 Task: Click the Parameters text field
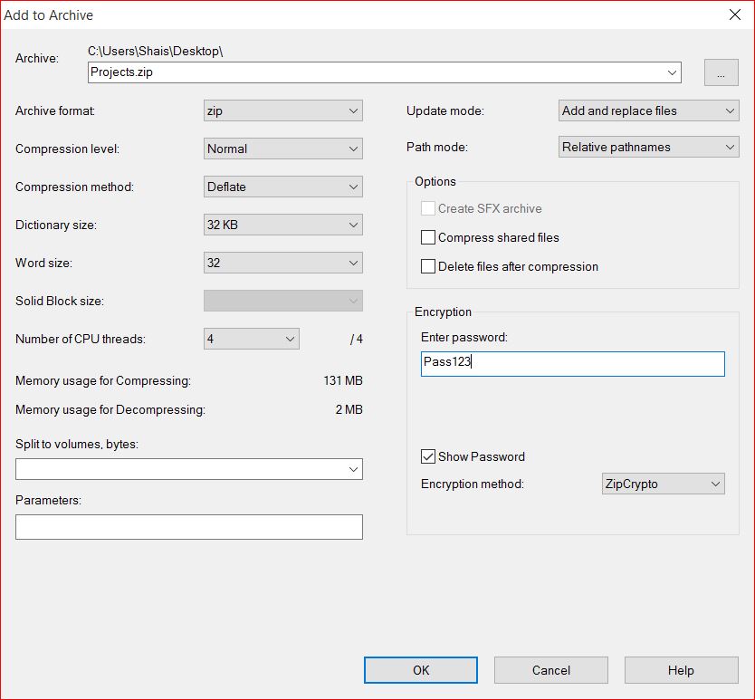pyautogui.click(x=188, y=527)
